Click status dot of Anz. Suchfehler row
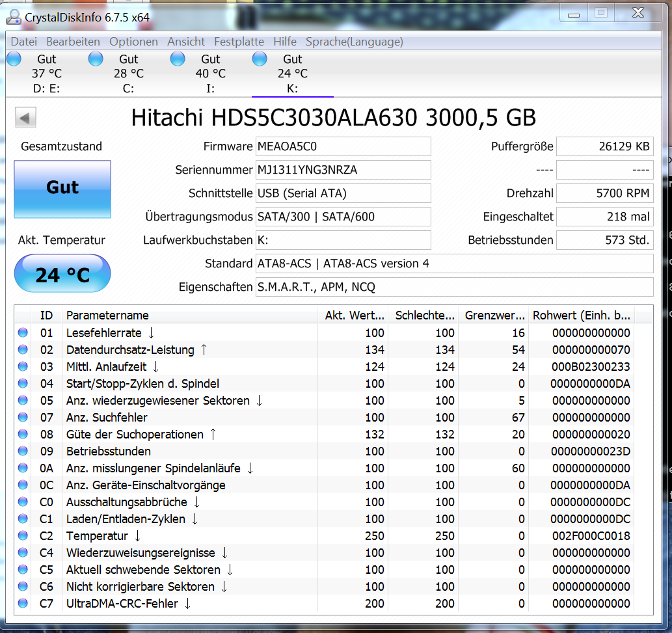The image size is (672, 633). click(x=23, y=417)
